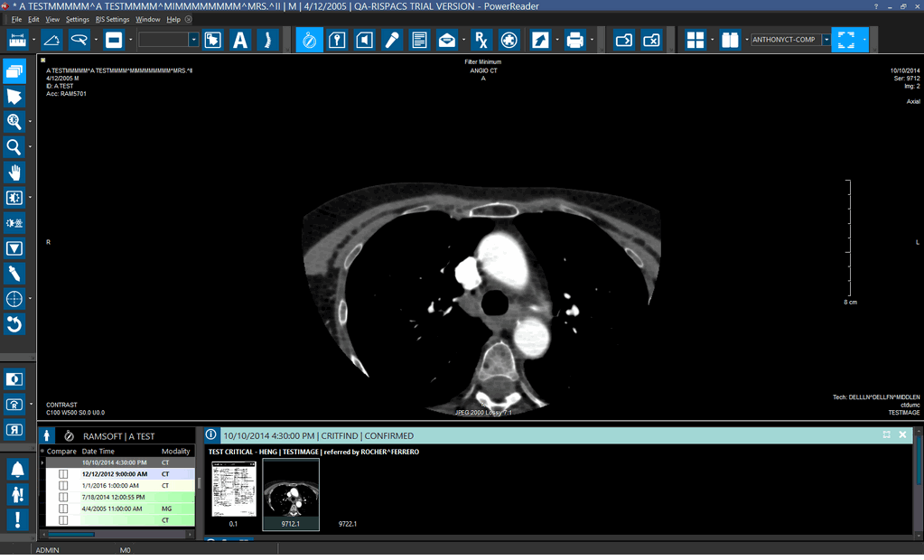The height and width of the screenshot is (560, 924).
Task: Expand the printer options arrow
Action: coord(593,40)
